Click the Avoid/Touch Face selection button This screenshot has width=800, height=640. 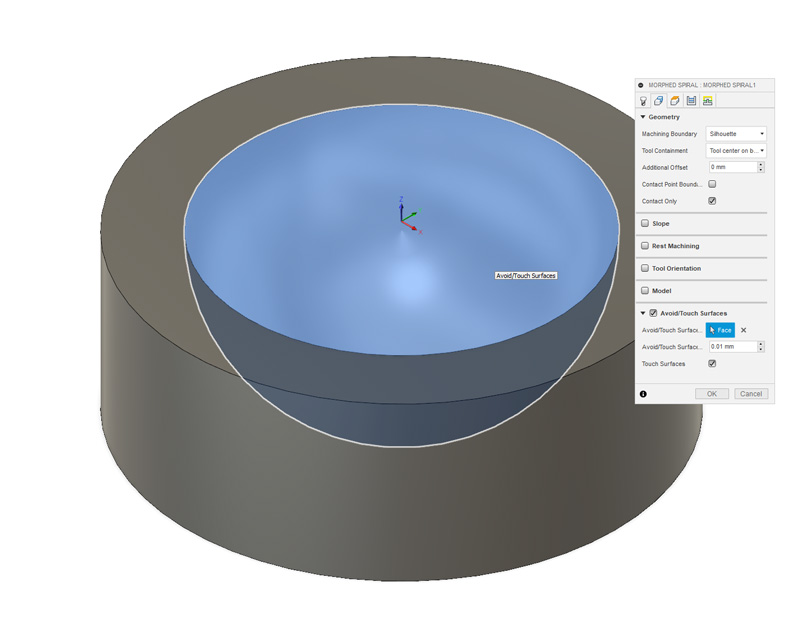click(720, 330)
